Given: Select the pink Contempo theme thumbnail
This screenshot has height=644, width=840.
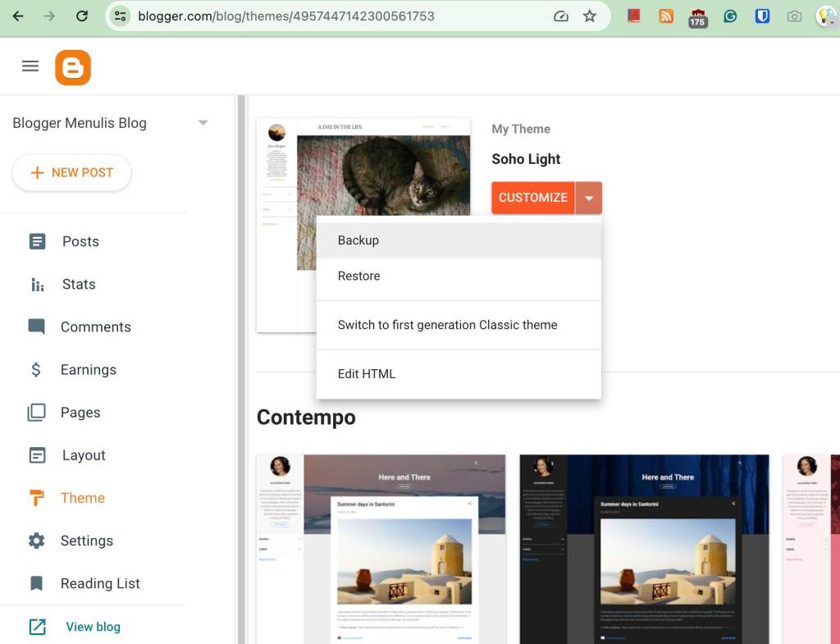Looking at the screenshot, I should 811,549.
